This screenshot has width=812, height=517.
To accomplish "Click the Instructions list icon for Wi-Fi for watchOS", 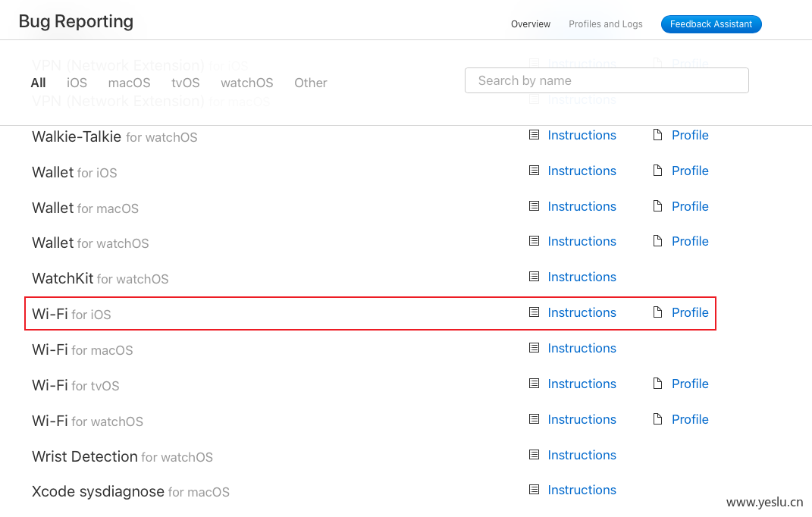I will [x=534, y=419].
